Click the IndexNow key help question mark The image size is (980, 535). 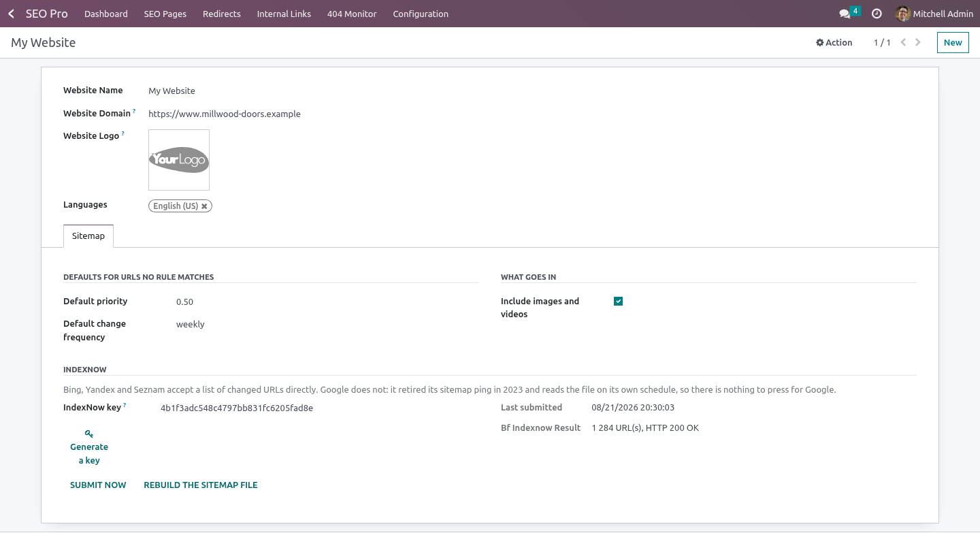(125, 406)
